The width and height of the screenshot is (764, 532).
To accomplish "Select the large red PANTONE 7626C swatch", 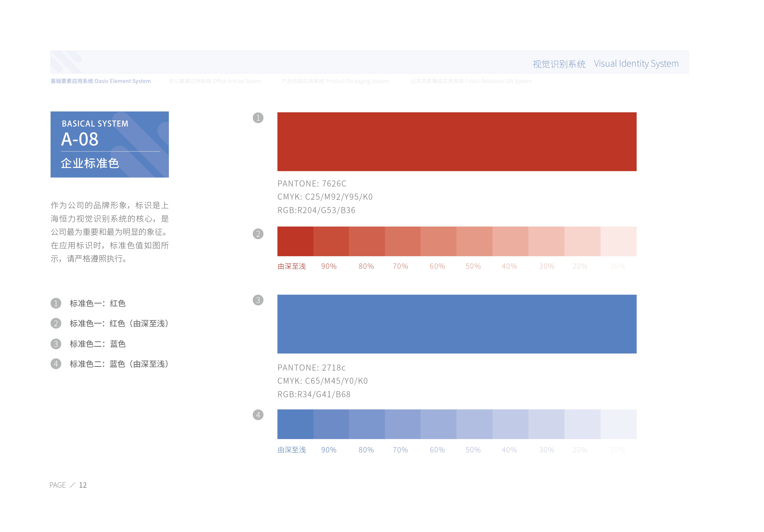I will (x=457, y=142).
